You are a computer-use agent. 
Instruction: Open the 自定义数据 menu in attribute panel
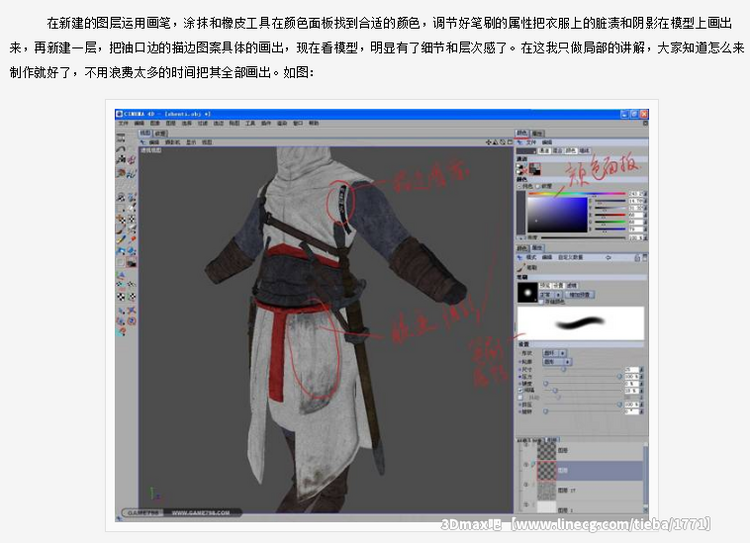(571, 257)
